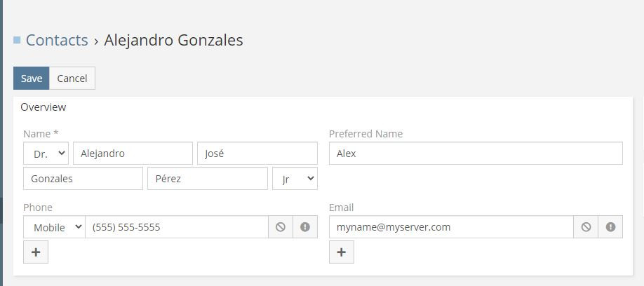The height and width of the screenshot is (286, 644).
Task: Click the phone number field (555) 555-5555
Action: coord(177,227)
